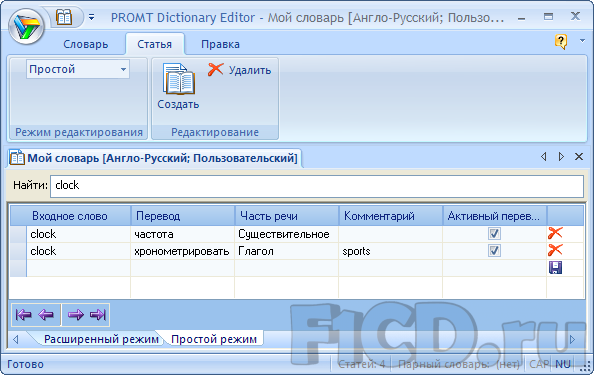Click clock in the частота row
Screen dimensions: 594x375
click(x=78, y=234)
